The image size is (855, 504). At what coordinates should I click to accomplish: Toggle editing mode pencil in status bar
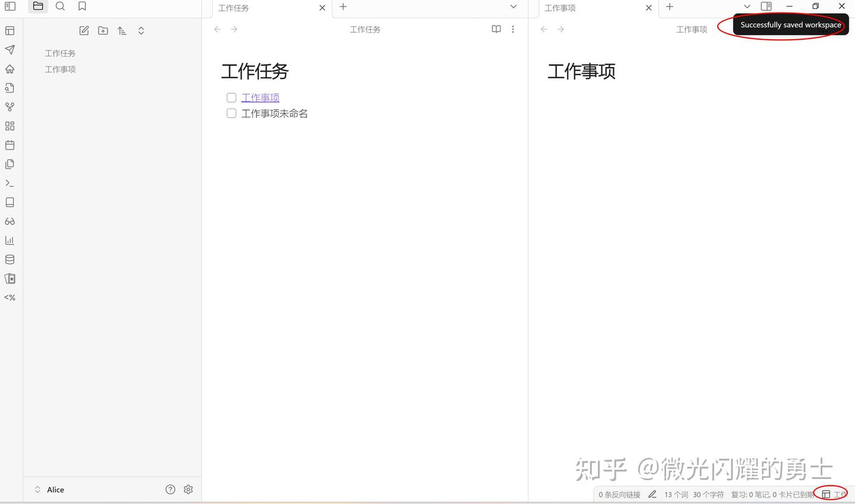click(652, 494)
